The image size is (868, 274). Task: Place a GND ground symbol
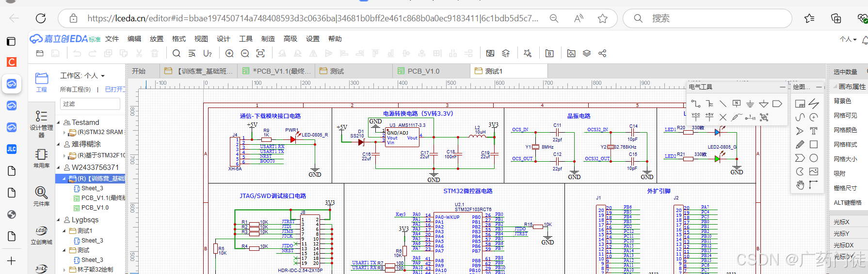pos(750,104)
